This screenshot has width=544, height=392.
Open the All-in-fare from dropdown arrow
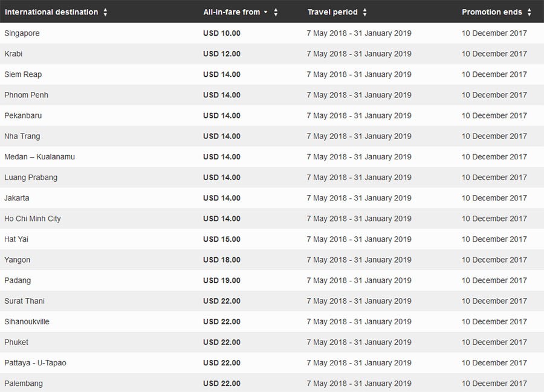click(265, 12)
